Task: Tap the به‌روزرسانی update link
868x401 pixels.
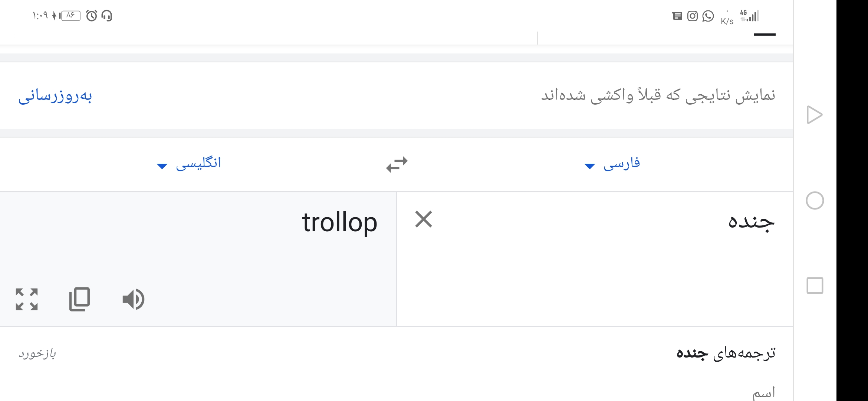Action: [x=55, y=96]
